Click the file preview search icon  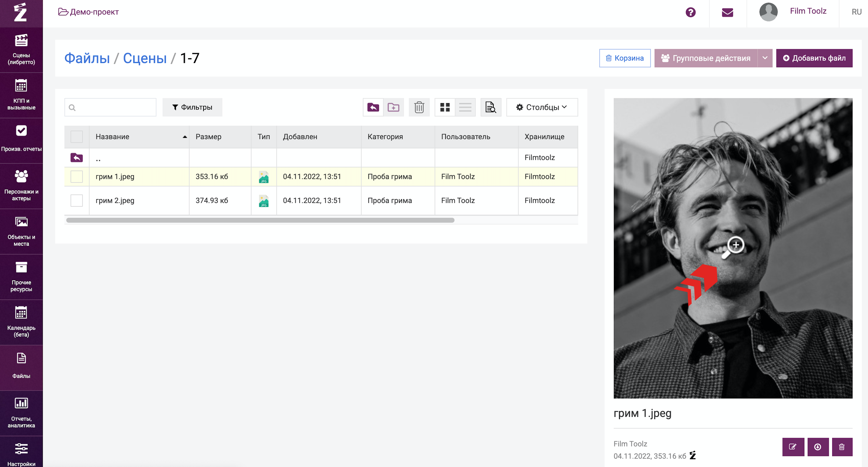pyautogui.click(x=491, y=107)
